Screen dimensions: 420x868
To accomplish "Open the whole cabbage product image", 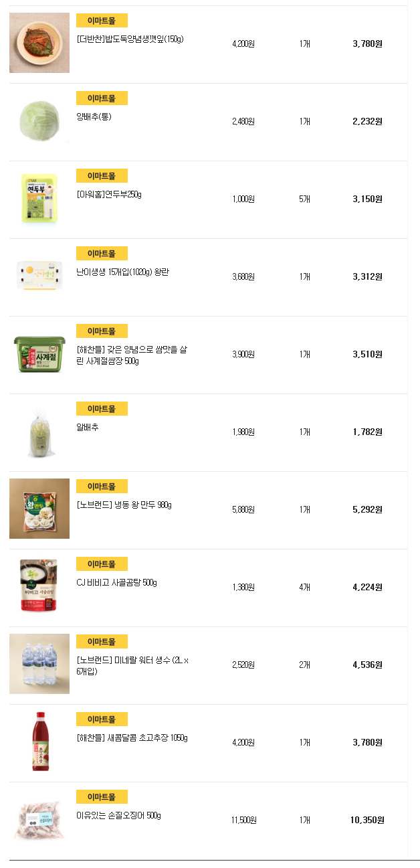I will [39, 120].
